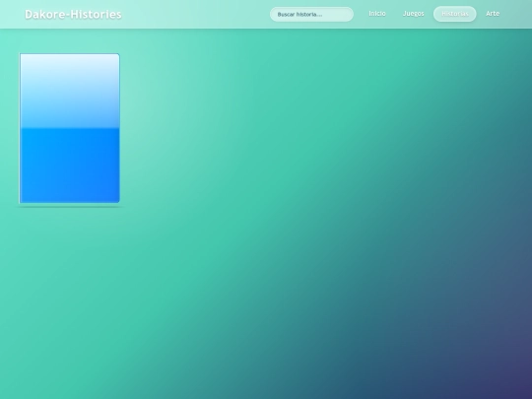Select the Historias pill button
This screenshot has width=532, height=399.
(454, 14)
